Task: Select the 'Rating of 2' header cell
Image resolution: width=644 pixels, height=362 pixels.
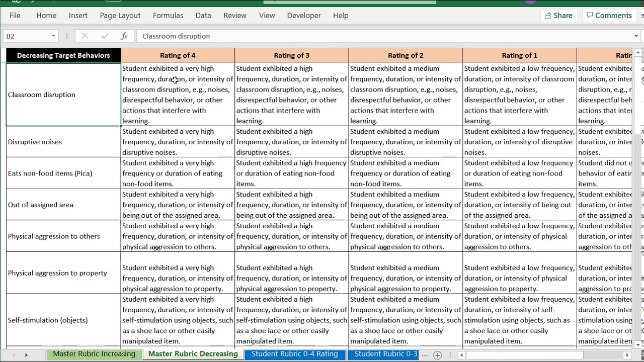Action: pos(406,55)
